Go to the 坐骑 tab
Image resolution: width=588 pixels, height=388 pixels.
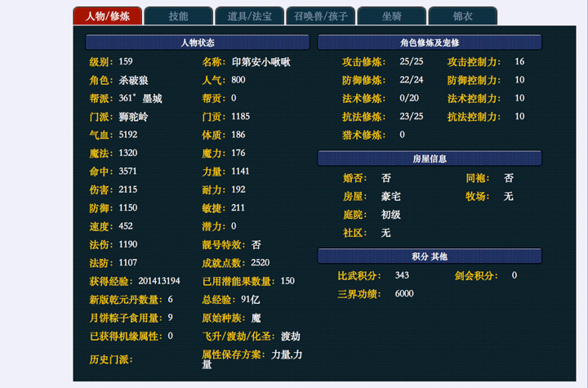coord(392,16)
